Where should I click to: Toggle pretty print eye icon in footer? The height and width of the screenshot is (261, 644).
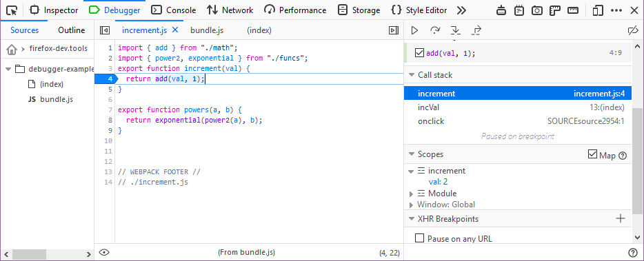(104, 252)
